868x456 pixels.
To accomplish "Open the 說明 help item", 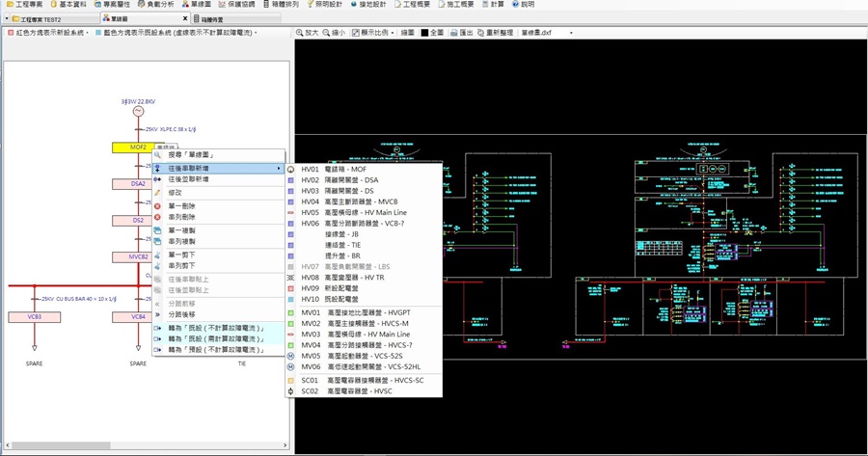I will 523,4.
